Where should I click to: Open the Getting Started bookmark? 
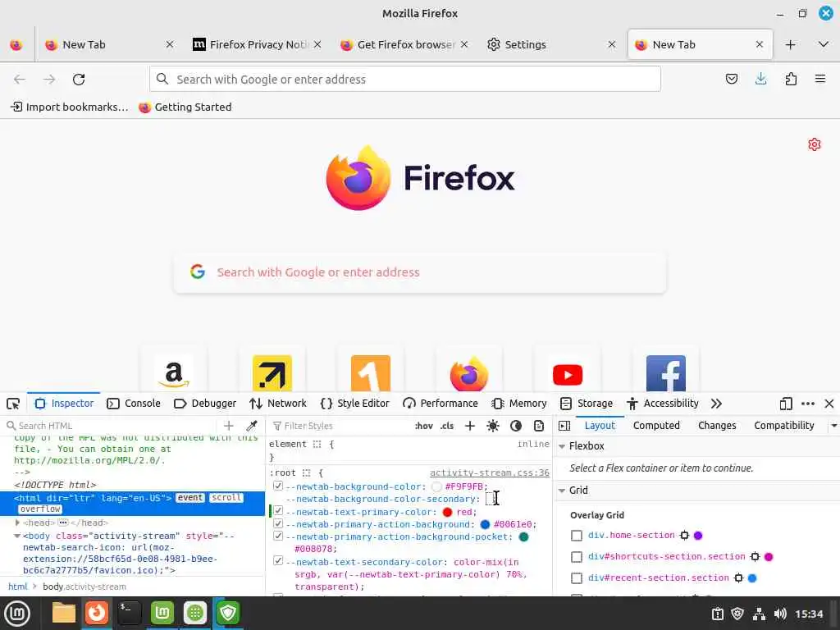[185, 107]
